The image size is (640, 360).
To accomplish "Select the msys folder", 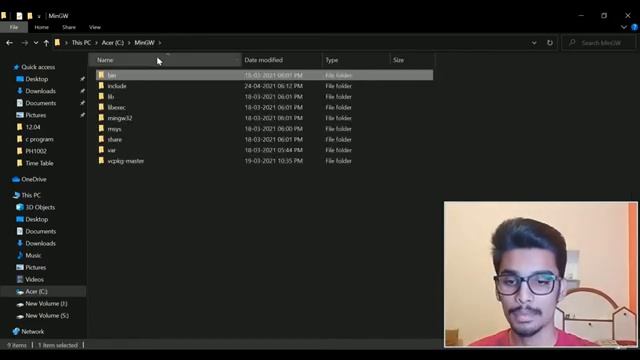I will point(264,129).
